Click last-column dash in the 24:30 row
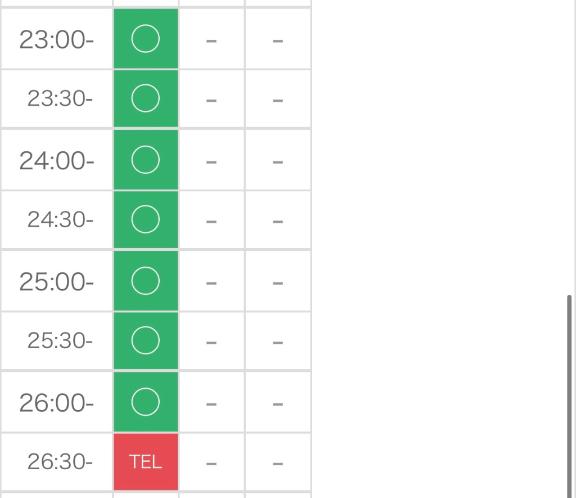Image resolution: width=576 pixels, height=498 pixels. 278,221
